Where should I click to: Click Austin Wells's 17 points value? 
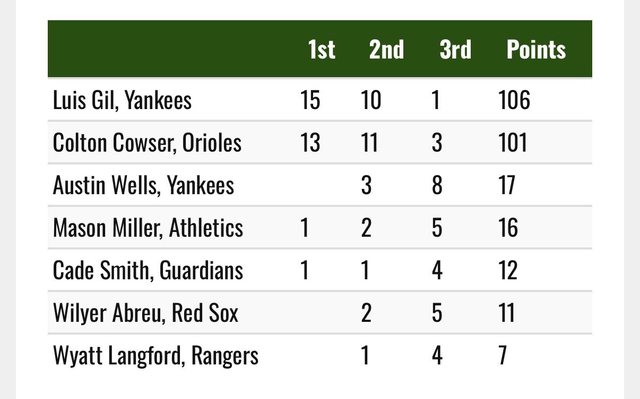[x=507, y=185]
